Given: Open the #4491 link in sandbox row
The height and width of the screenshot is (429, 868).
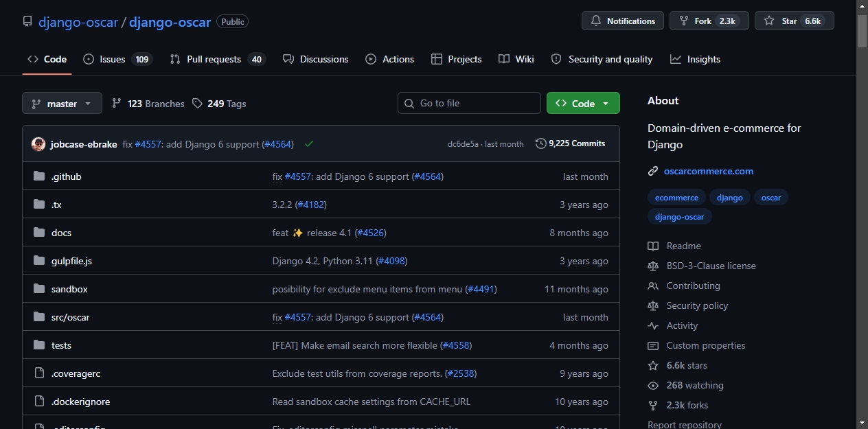Looking at the screenshot, I should tap(481, 289).
